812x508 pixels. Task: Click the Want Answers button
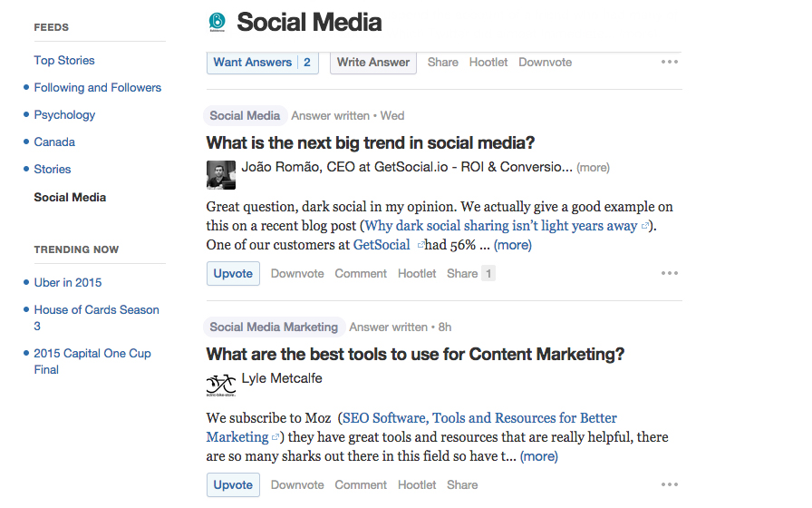pyautogui.click(x=263, y=63)
